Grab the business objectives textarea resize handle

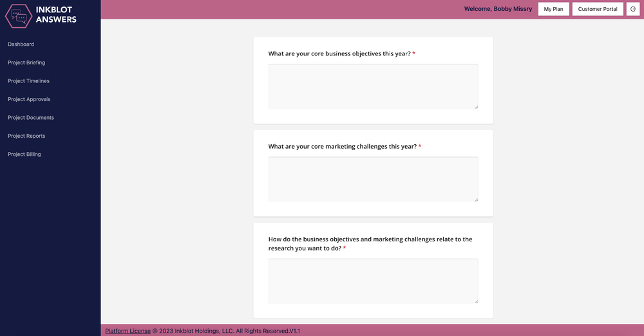coord(476,107)
